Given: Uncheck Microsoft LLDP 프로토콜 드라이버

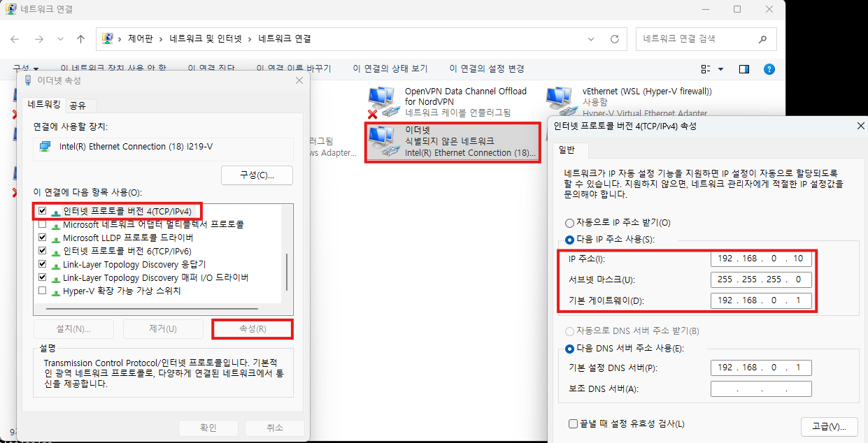Looking at the screenshot, I should point(42,238).
